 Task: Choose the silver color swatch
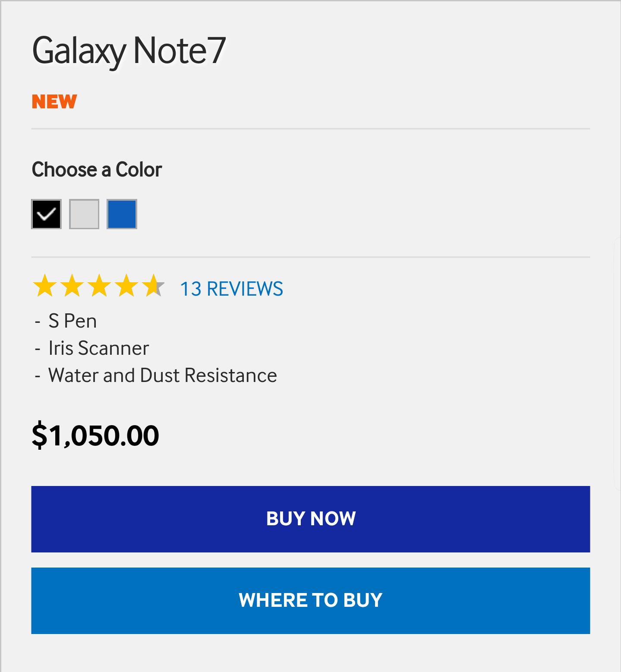[x=84, y=214]
